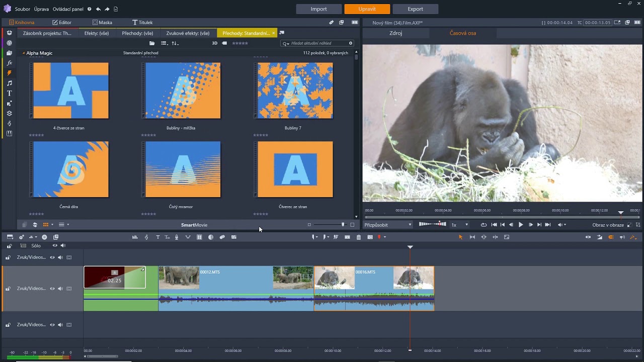Click the tag icon next to 3D
The height and width of the screenshot is (362, 644).
(x=224, y=43)
